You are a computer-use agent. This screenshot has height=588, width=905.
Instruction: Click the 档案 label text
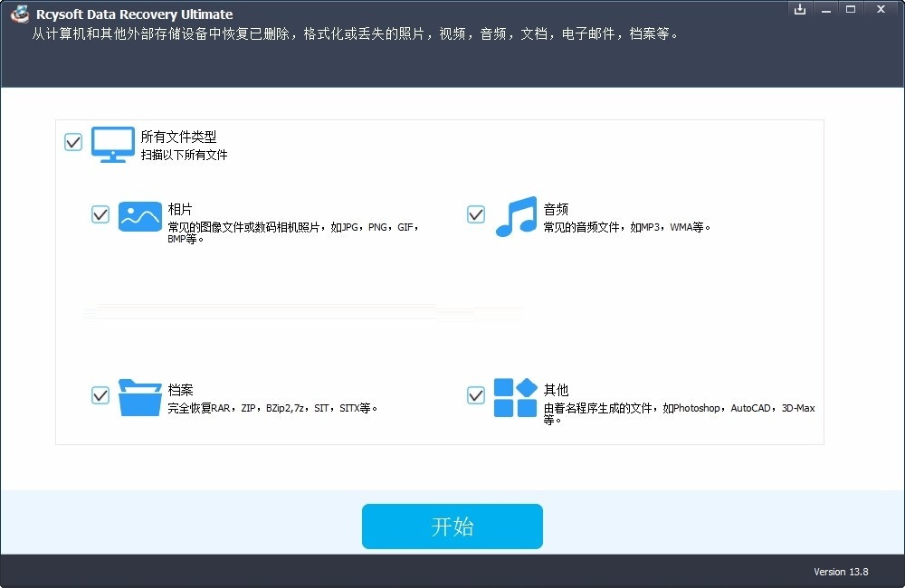click(x=180, y=390)
